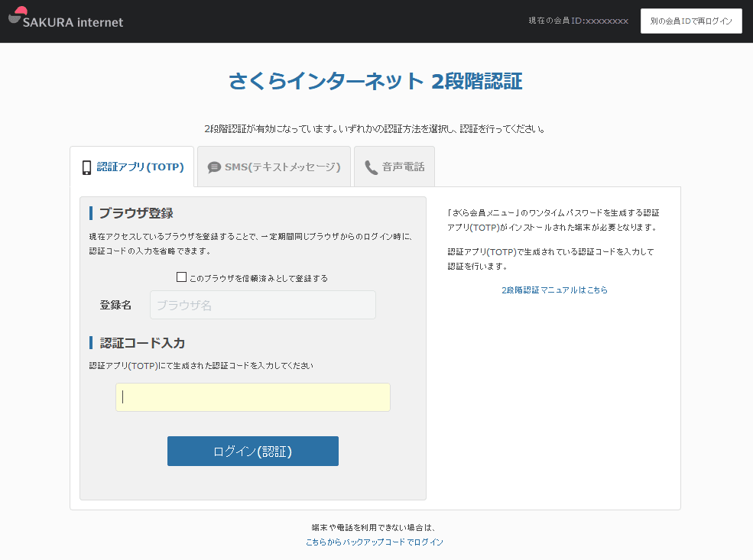Click the phone icon on the TOTP tab
Screen dimensions: 753x560
[x=86, y=167]
